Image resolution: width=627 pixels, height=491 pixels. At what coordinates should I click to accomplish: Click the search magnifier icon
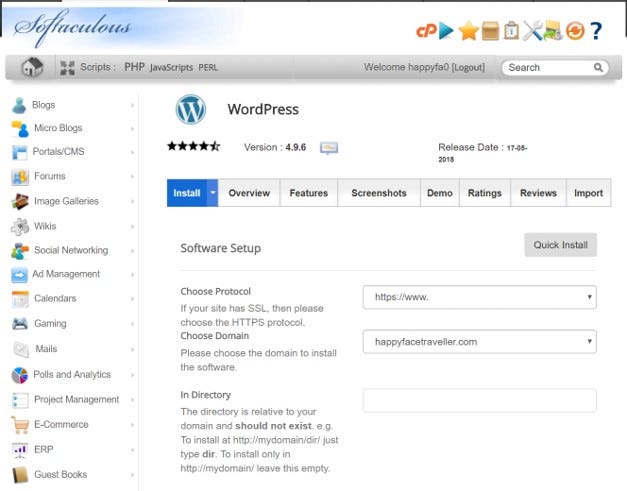click(x=598, y=67)
